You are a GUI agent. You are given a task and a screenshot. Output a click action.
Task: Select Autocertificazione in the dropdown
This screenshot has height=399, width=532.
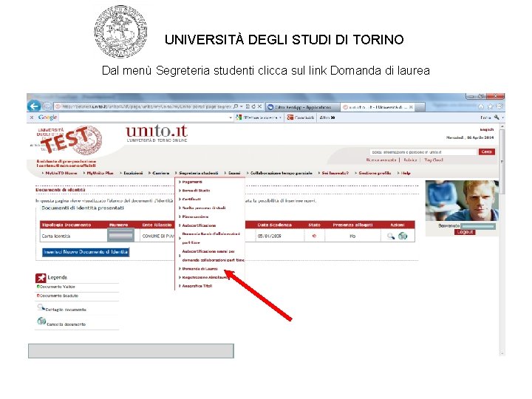tap(199, 225)
